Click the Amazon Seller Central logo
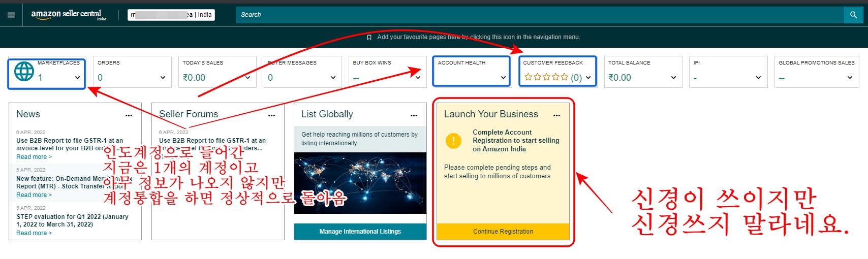Screen dimensions: 868x259 pos(69,15)
